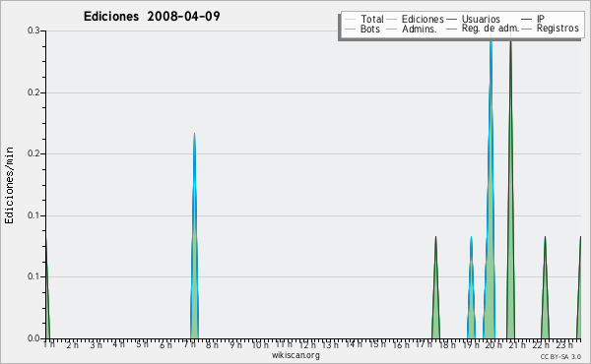The width and height of the screenshot is (591, 364).
Task: Click the 'Ediciones/min' vertical axis title
Action: click(x=9, y=185)
